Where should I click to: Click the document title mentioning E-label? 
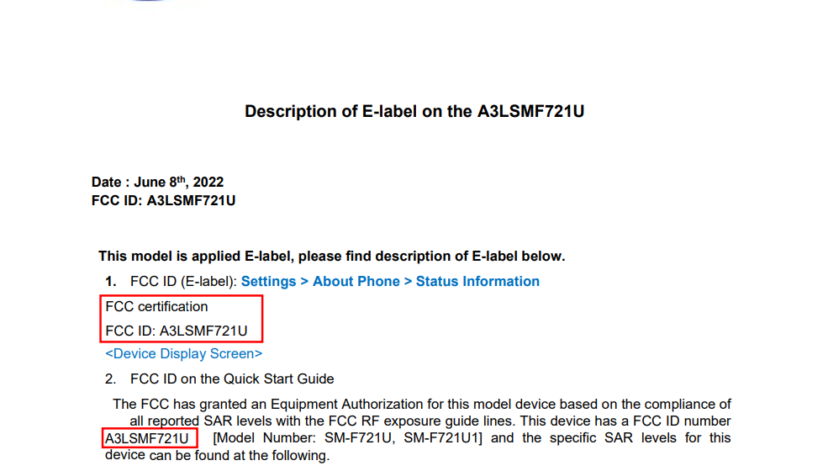414,111
